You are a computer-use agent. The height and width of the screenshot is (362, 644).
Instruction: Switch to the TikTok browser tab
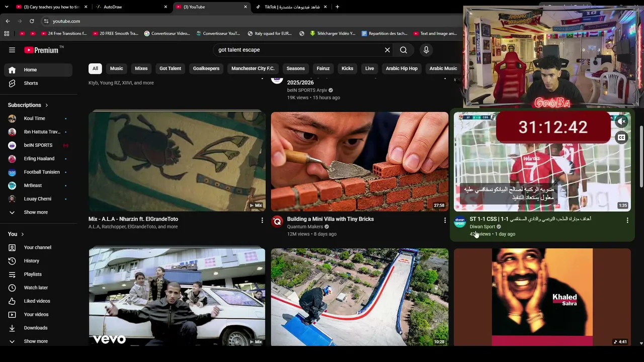(292, 7)
